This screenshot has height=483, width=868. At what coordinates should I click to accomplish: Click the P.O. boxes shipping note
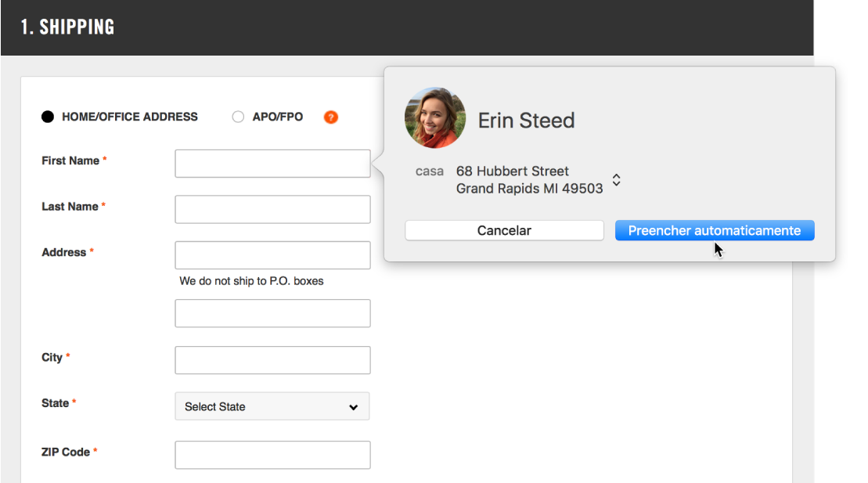click(251, 281)
